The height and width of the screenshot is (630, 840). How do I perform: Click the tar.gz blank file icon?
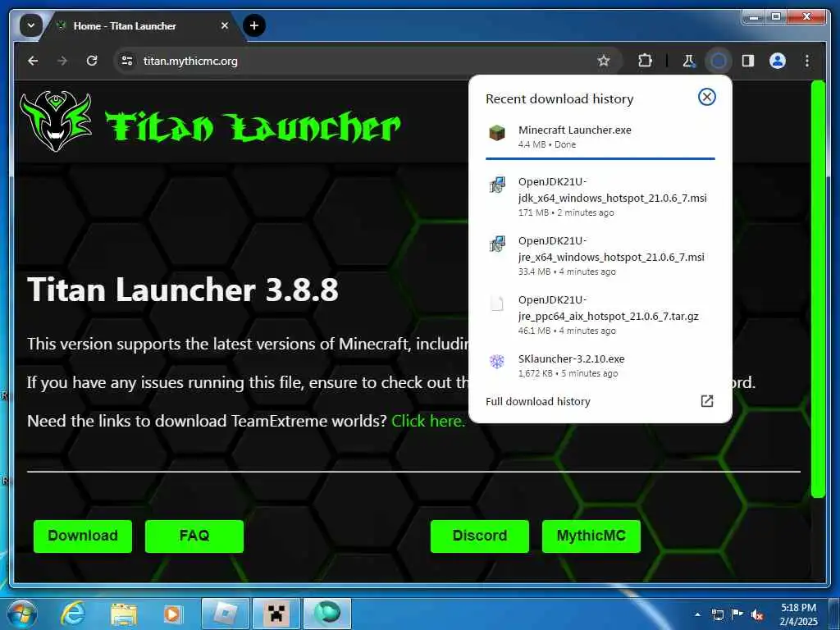pos(497,303)
